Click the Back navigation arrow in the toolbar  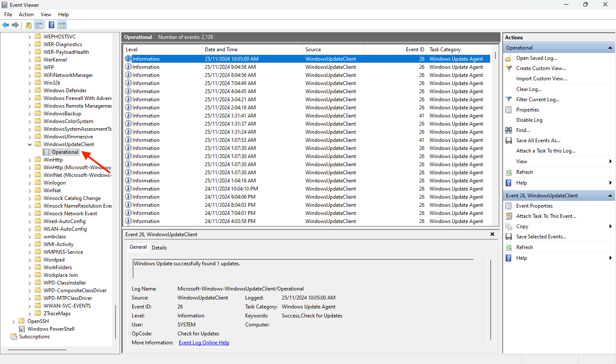(6, 25)
